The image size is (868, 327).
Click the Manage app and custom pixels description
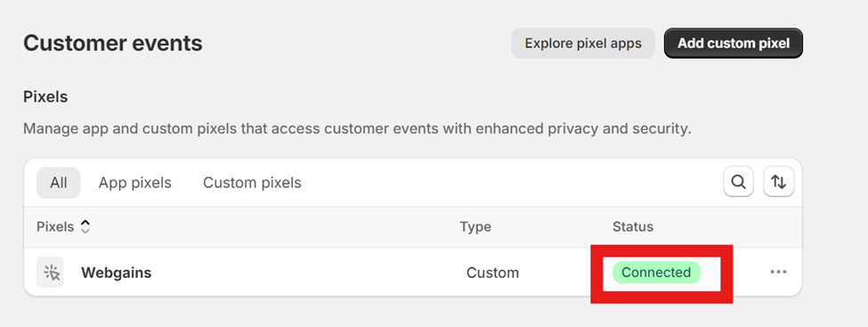(357, 129)
